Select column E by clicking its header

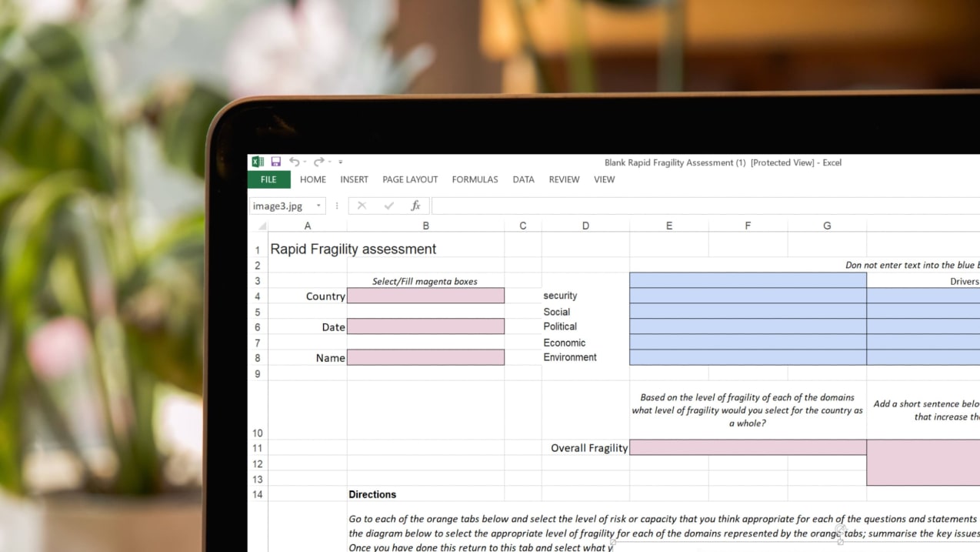[668, 225]
